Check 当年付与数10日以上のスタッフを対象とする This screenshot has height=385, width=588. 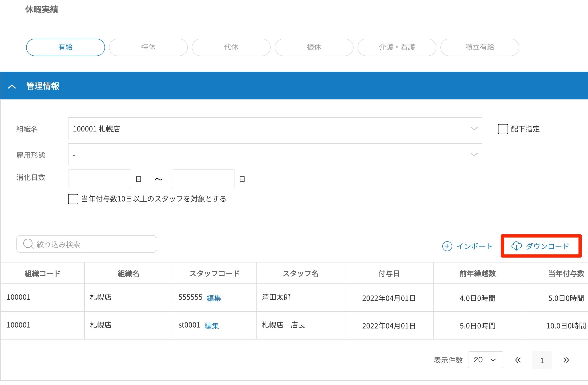(73, 199)
